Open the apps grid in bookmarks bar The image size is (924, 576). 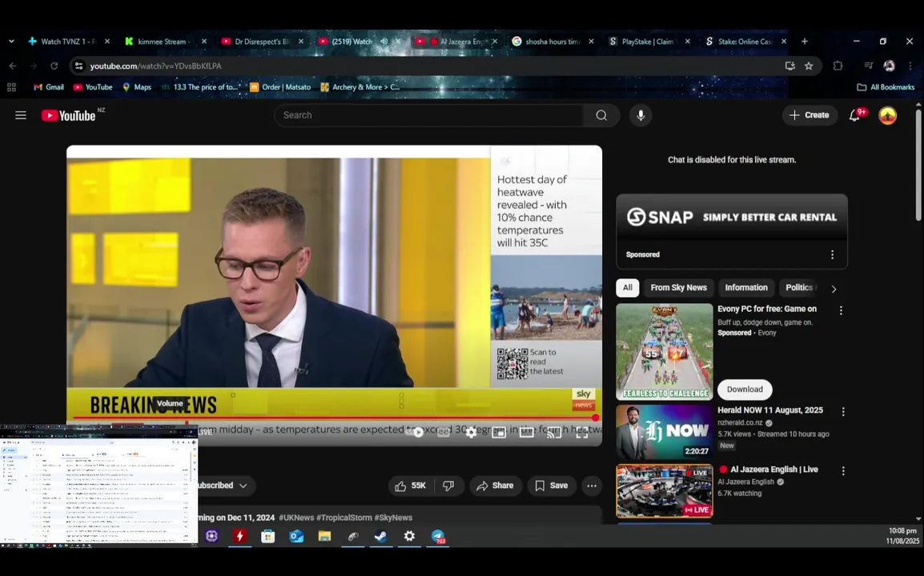tap(11, 87)
